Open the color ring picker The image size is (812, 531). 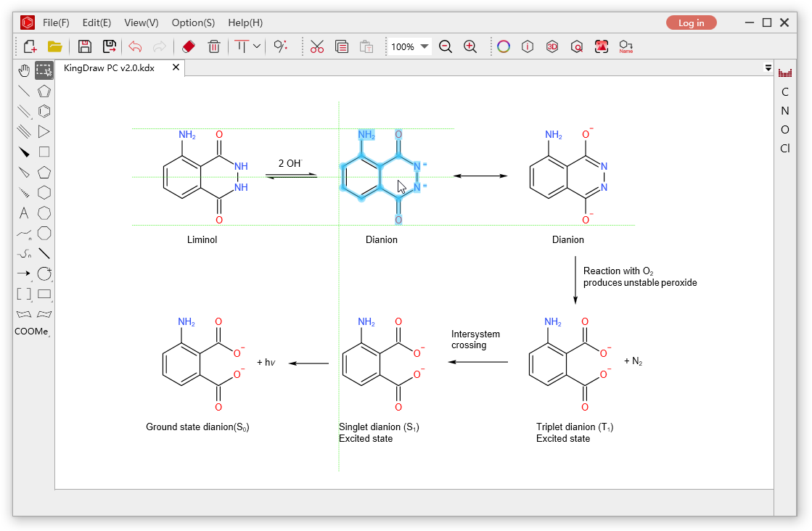click(x=504, y=46)
